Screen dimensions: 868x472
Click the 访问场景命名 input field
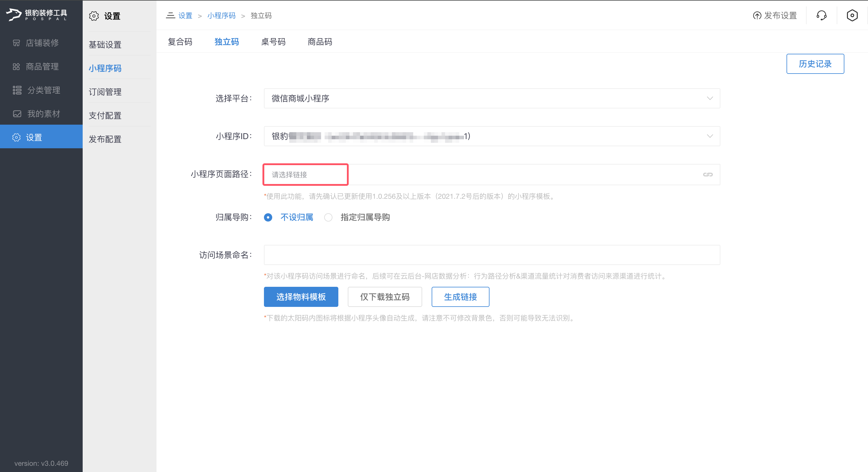[492, 255]
